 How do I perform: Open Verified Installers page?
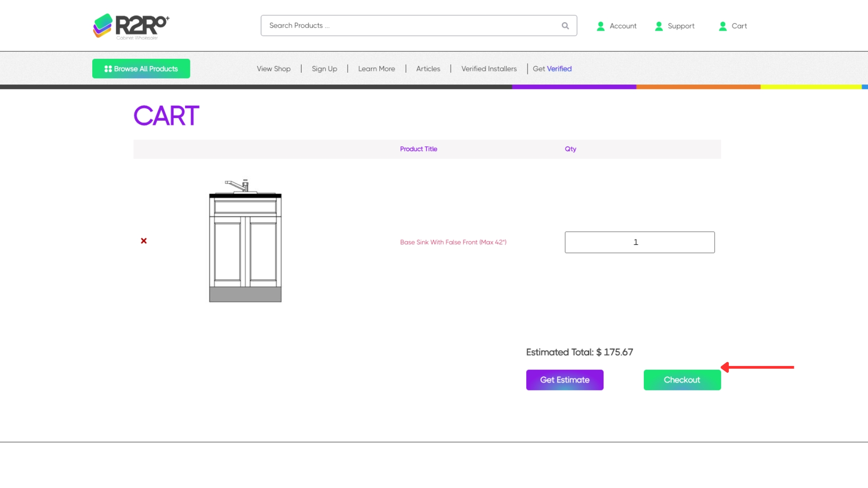(x=489, y=69)
